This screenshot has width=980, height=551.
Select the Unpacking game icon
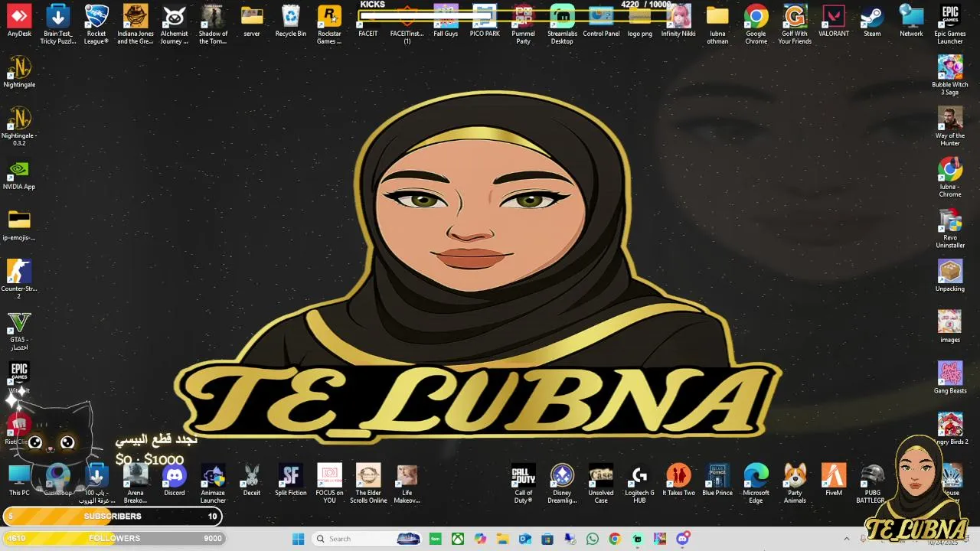click(x=950, y=276)
